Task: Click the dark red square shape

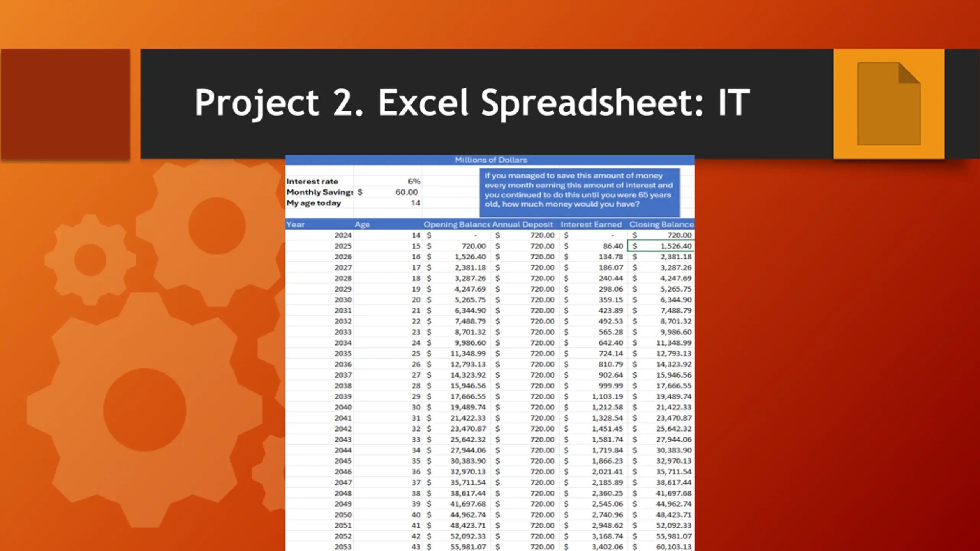Action: tap(65, 103)
